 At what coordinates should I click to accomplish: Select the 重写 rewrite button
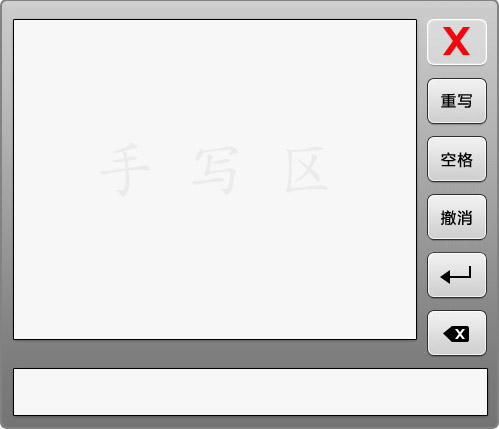(x=457, y=101)
